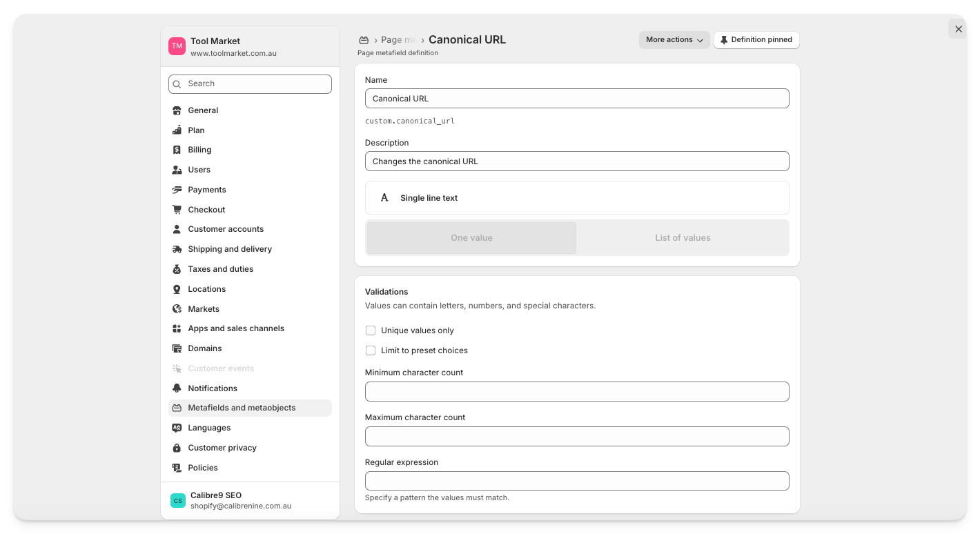The height and width of the screenshot is (534, 980).
Task: Click the General store icon in sidebar
Action: click(x=177, y=110)
